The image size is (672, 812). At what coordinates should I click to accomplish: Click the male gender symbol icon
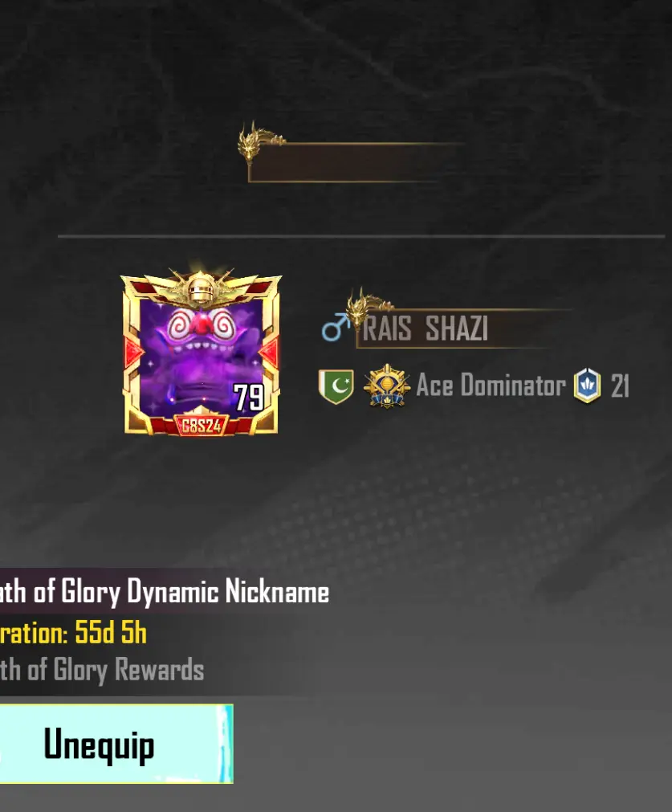(x=335, y=327)
